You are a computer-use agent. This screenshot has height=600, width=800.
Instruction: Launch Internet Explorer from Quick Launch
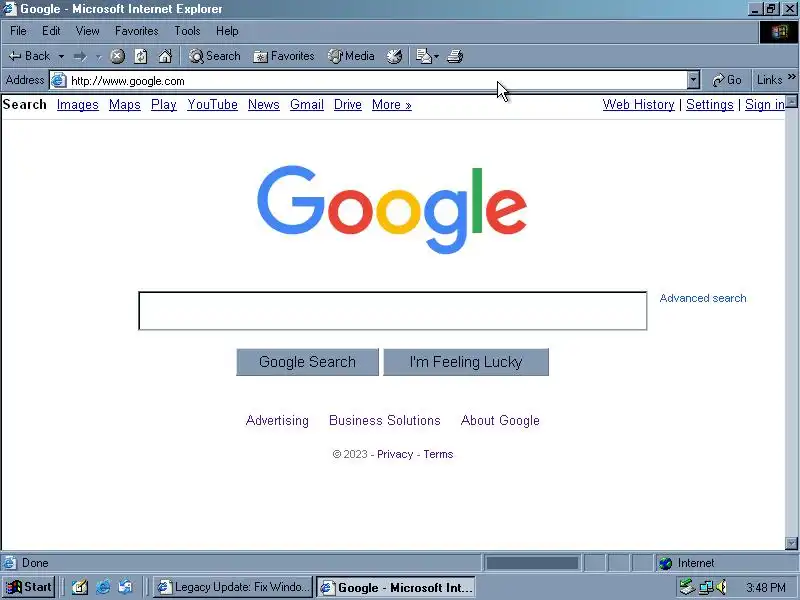103,587
